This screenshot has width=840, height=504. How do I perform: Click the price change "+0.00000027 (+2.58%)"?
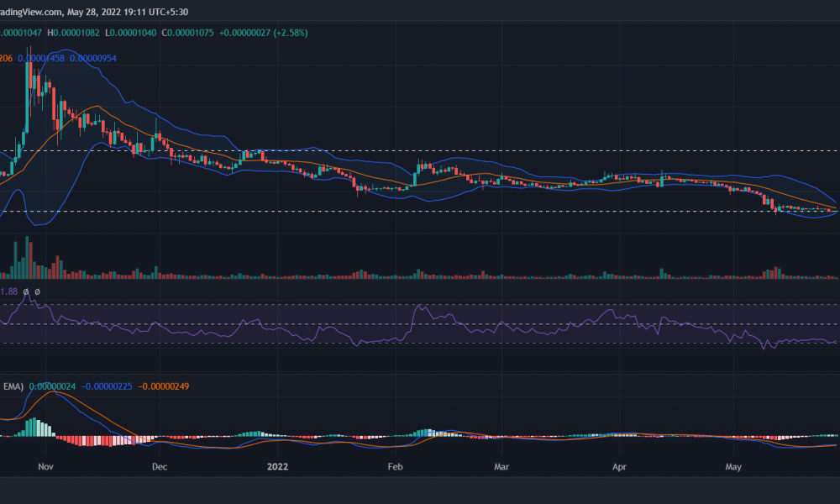click(x=264, y=33)
